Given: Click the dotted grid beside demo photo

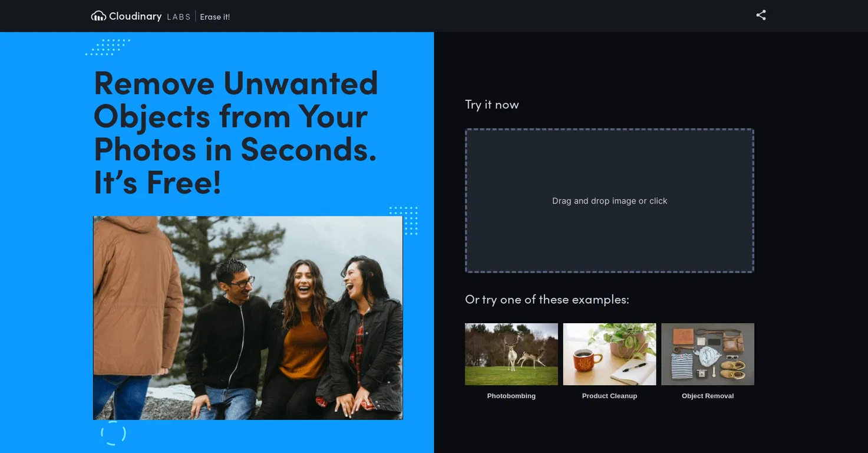Looking at the screenshot, I should pyautogui.click(x=404, y=221).
